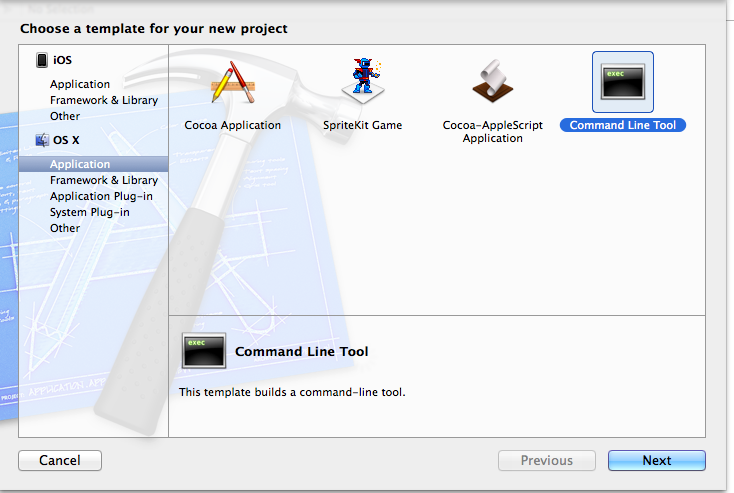Select Other under iOS
The height and width of the screenshot is (493, 734).
(65, 116)
